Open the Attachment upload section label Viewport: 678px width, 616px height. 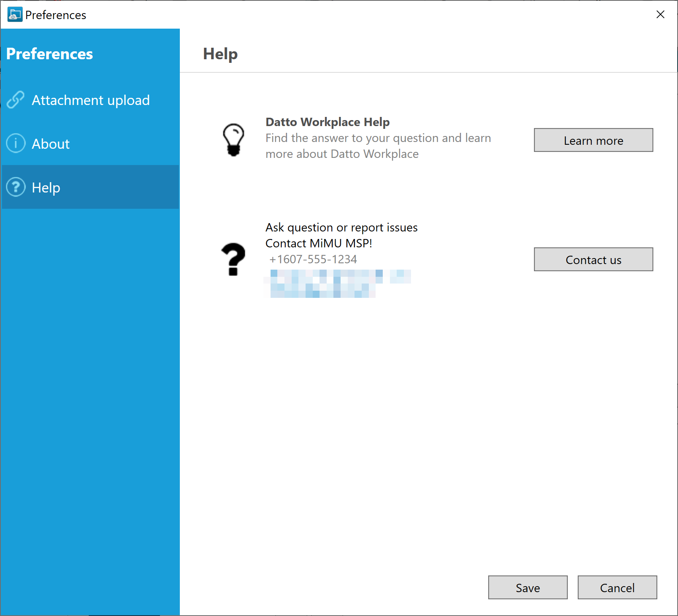click(x=91, y=100)
